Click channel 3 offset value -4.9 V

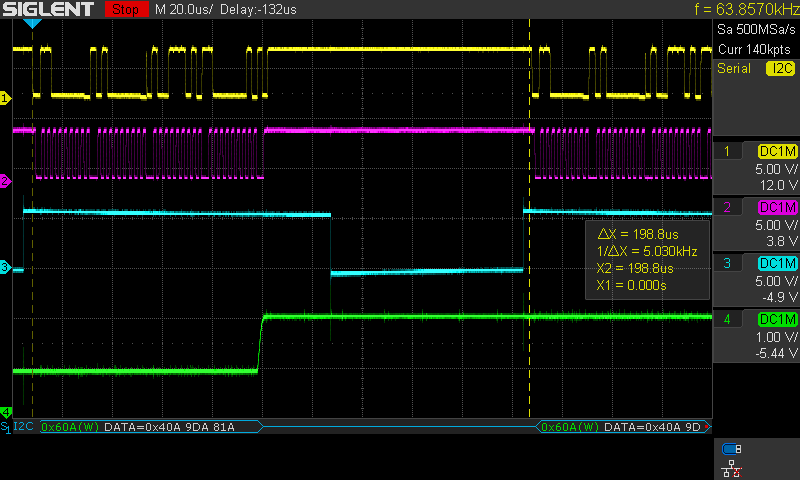click(780, 297)
